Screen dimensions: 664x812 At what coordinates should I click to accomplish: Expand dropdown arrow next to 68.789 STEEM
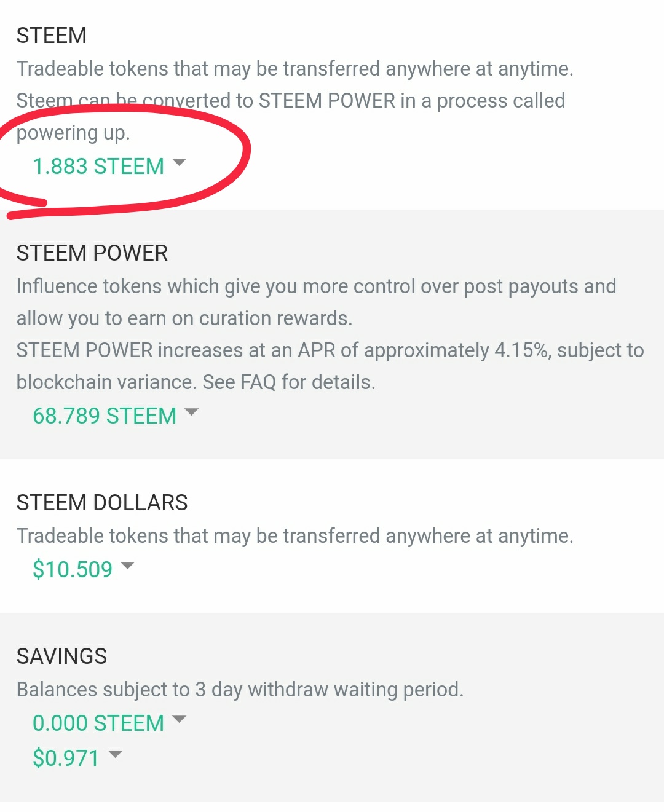point(192,412)
